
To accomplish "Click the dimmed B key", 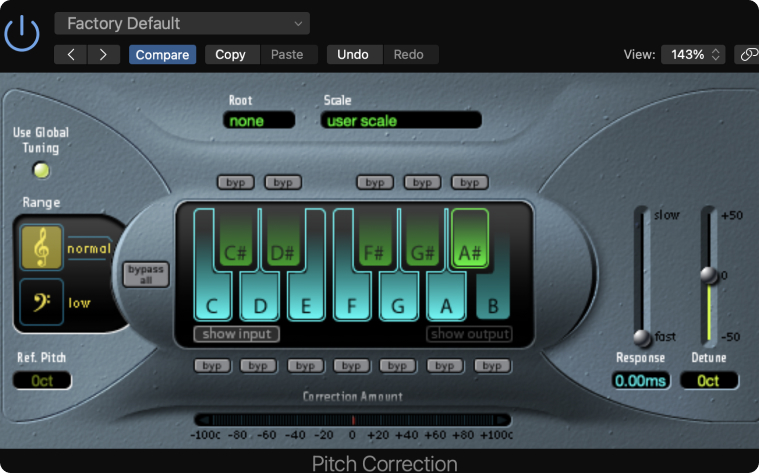I will (x=493, y=296).
